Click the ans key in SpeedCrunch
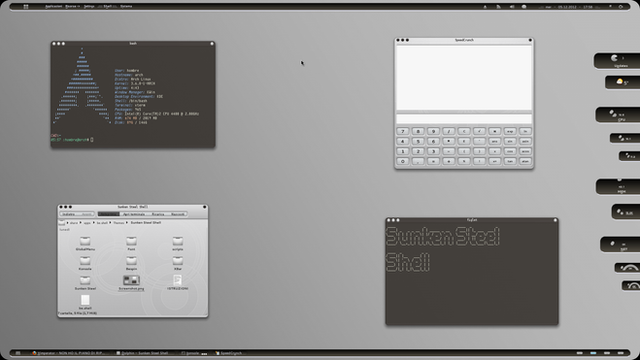This screenshot has height=360, width=640. coord(495,141)
